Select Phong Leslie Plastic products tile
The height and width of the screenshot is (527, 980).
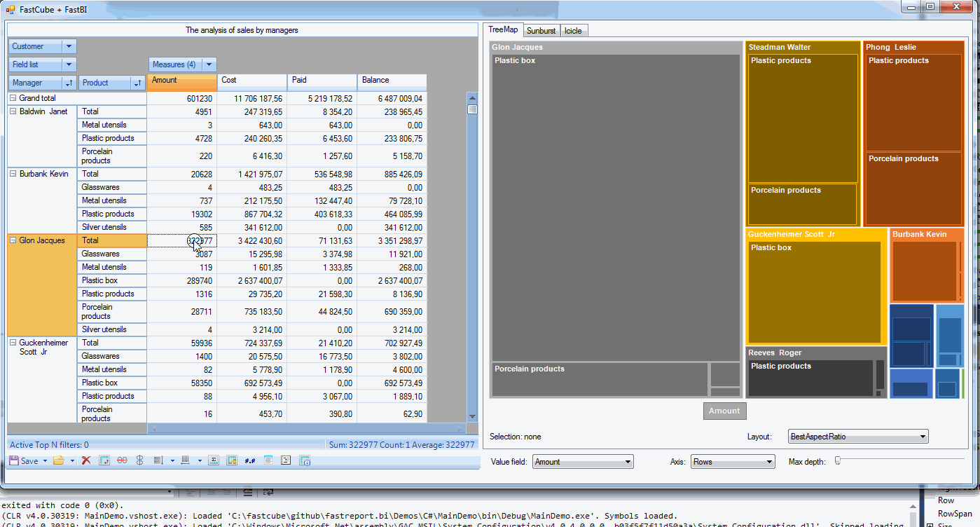coord(913,102)
